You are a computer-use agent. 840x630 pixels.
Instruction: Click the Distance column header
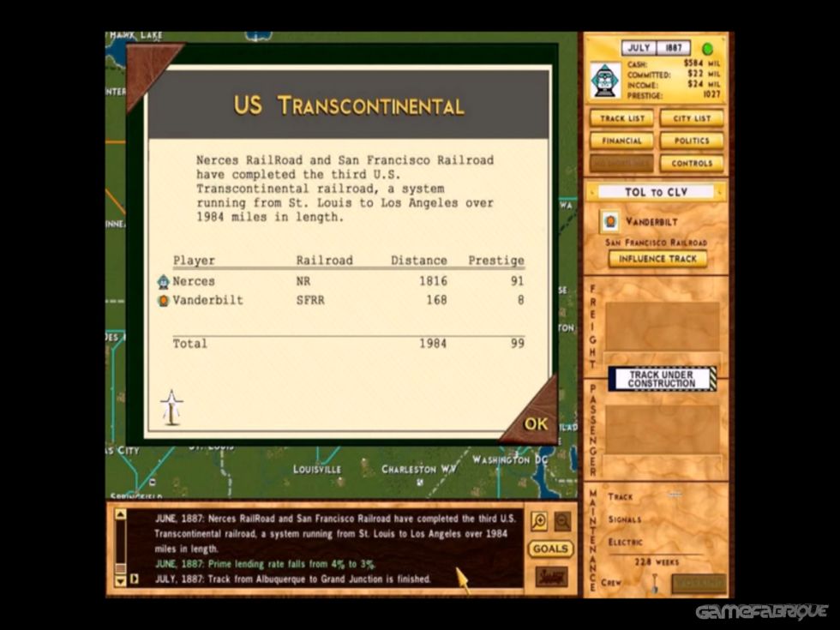(419, 261)
